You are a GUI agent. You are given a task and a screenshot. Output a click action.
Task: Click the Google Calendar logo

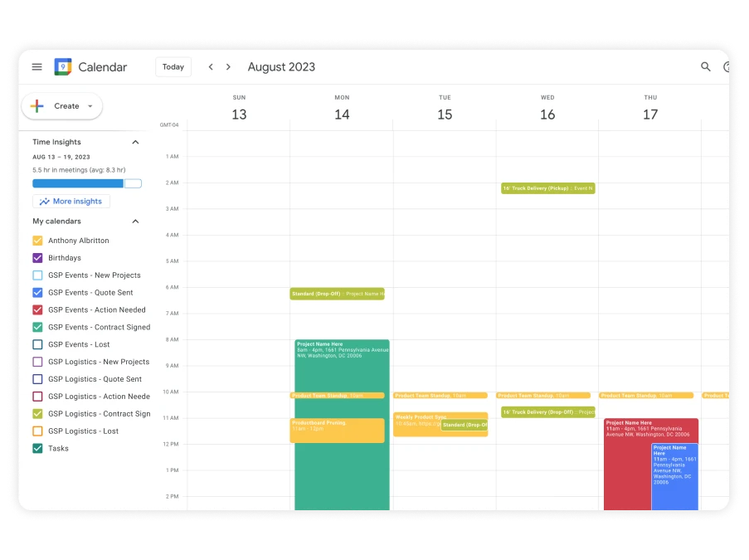pyautogui.click(x=63, y=67)
